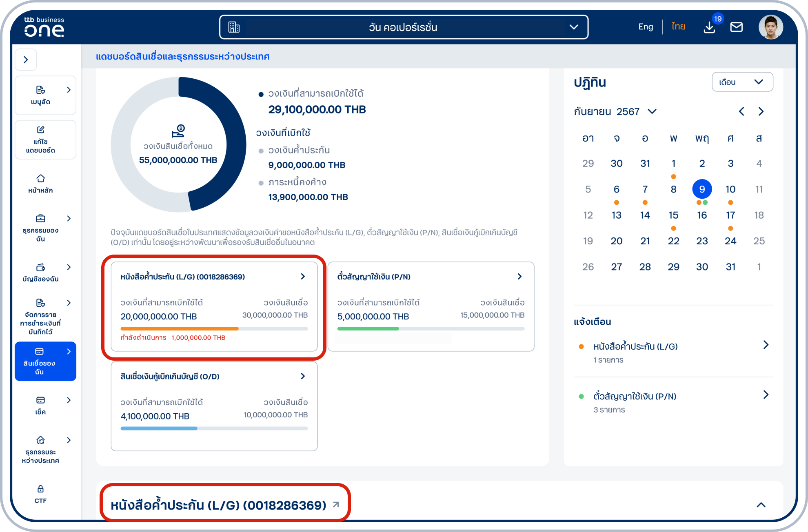Click the ธุรกรรมระหว่างประเทศ sidebar icon

[40, 440]
